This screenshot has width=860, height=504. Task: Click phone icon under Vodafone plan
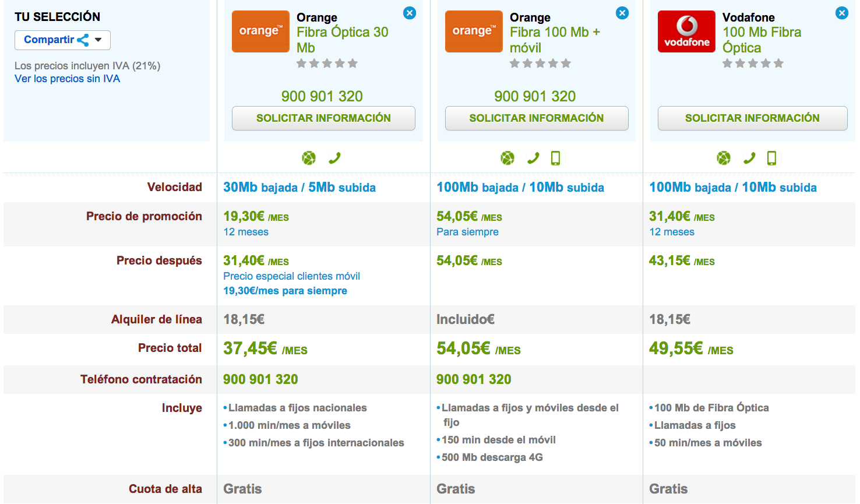coord(749,158)
